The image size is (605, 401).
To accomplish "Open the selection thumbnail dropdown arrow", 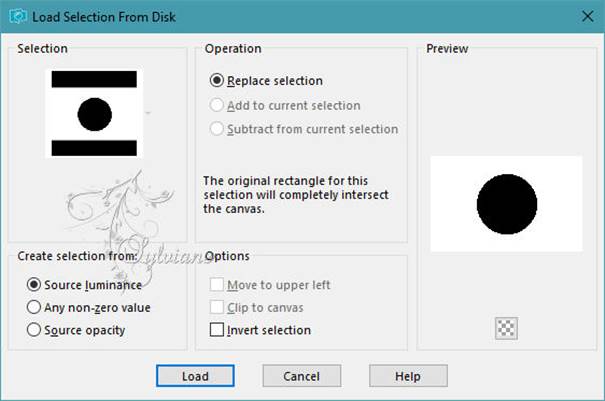I will click(148, 113).
